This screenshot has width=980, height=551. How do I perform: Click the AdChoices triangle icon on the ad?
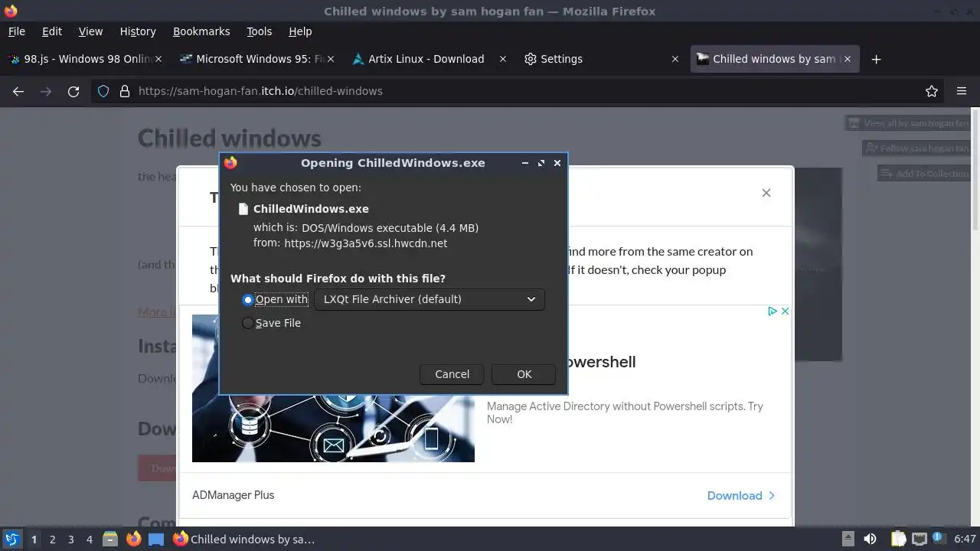[773, 311]
